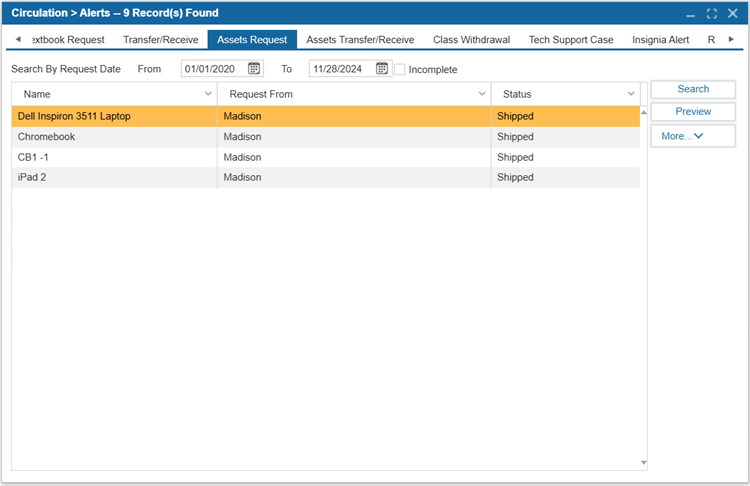The image size is (750, 486).
Task: Select the Chromebook row
Action: coord(326,137)
